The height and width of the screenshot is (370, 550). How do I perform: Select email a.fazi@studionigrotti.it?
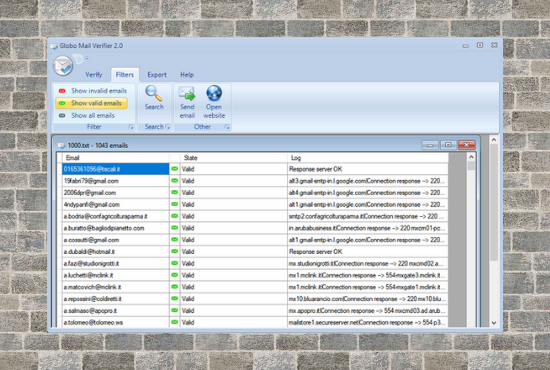coord(116,264)
